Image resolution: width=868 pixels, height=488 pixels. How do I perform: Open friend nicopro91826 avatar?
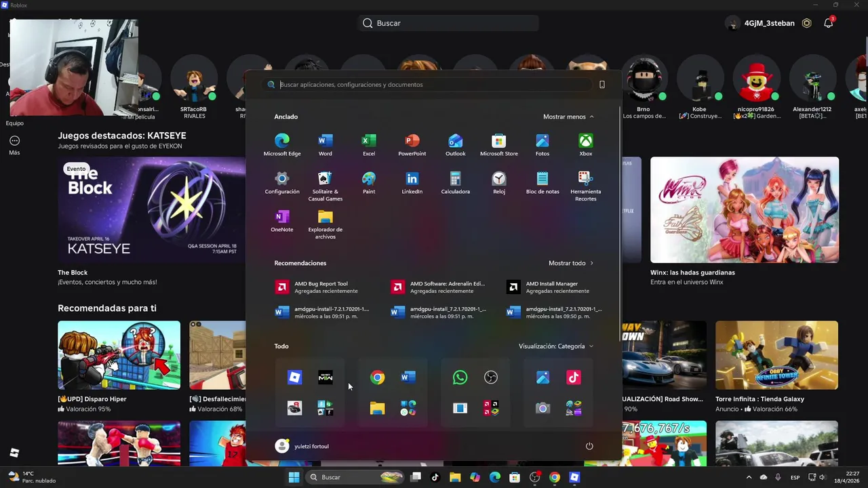(x=756, y=79)
